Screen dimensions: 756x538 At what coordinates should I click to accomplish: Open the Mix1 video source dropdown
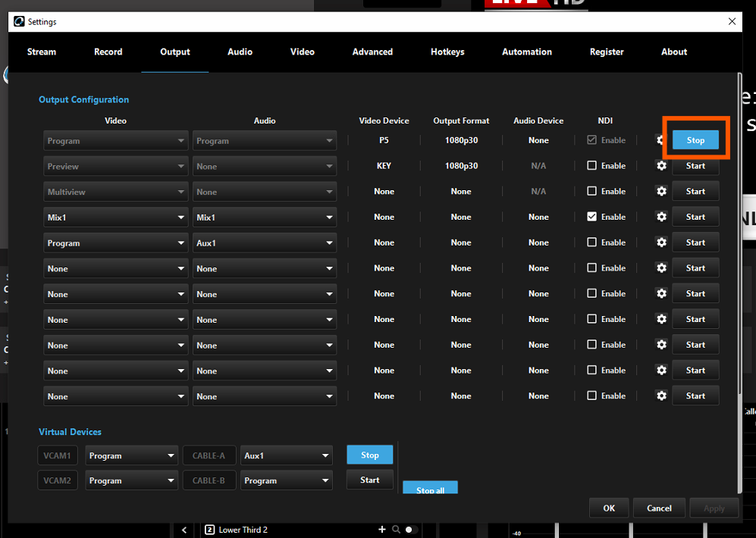(115, 217)
